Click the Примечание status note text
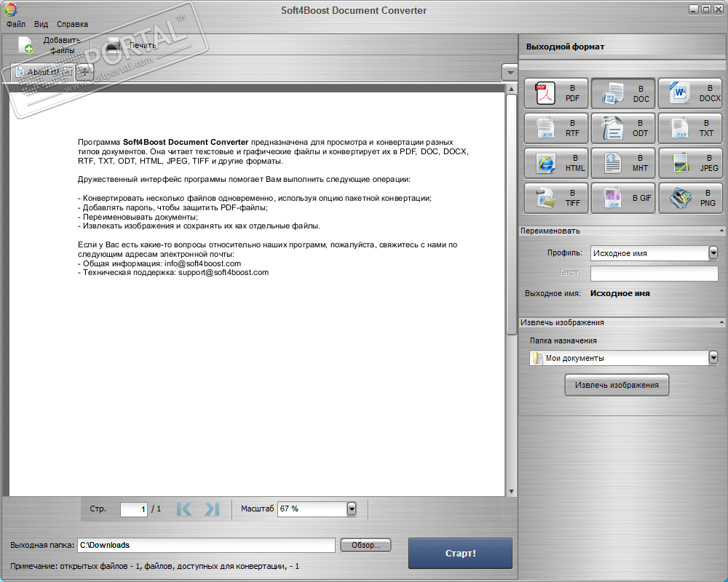728x582 pixels. click(x=154, y=566)
